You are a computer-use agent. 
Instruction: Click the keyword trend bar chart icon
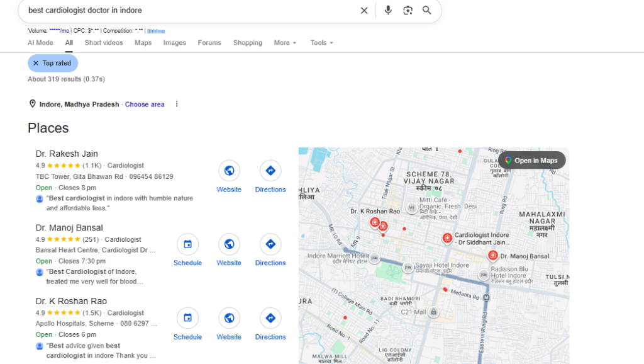(156, 31)
